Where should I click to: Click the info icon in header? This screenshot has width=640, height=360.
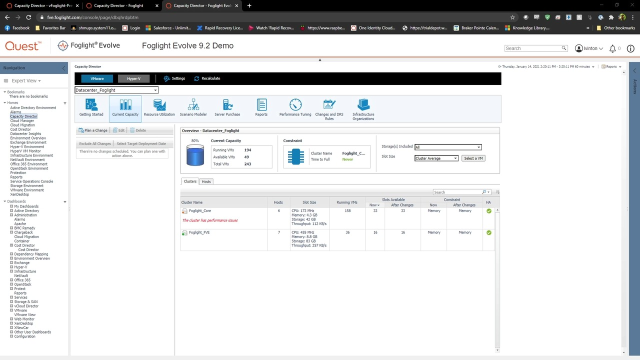point(631,49)
